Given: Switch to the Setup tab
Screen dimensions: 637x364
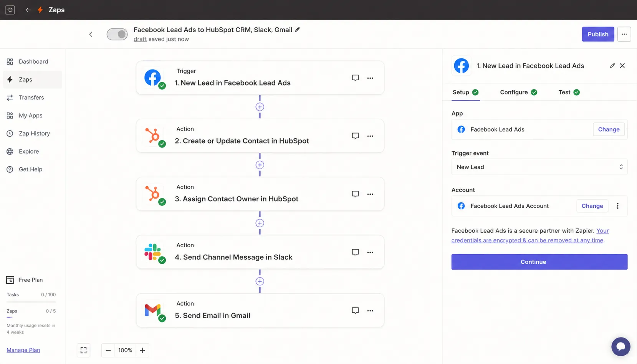Looking at the screenshot, I should pyautogui.click(x=465, y=92).
